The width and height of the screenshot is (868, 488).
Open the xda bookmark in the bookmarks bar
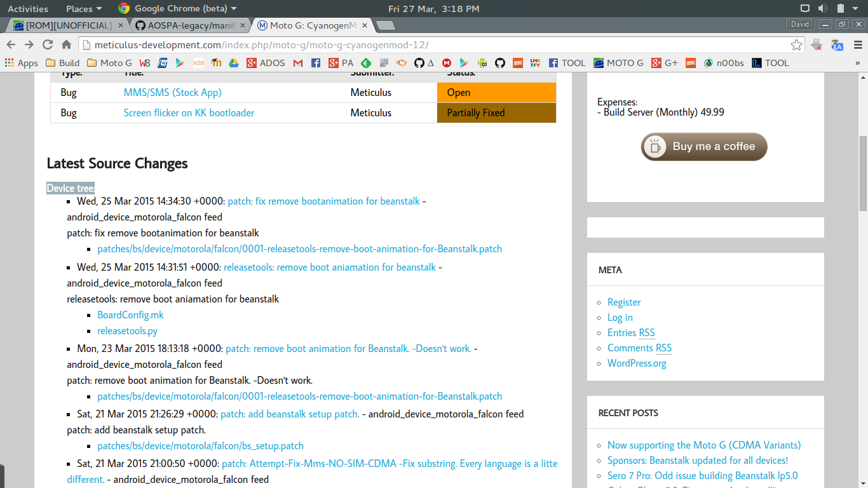tap(198, 62)
